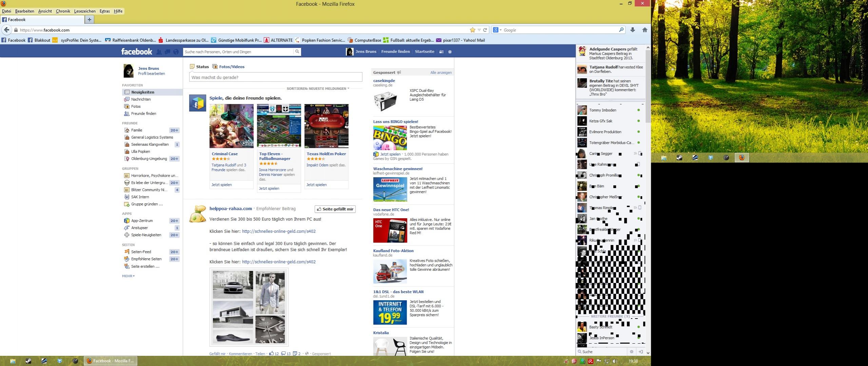Open privacy shortcuts lock icon

click(441, 52)
